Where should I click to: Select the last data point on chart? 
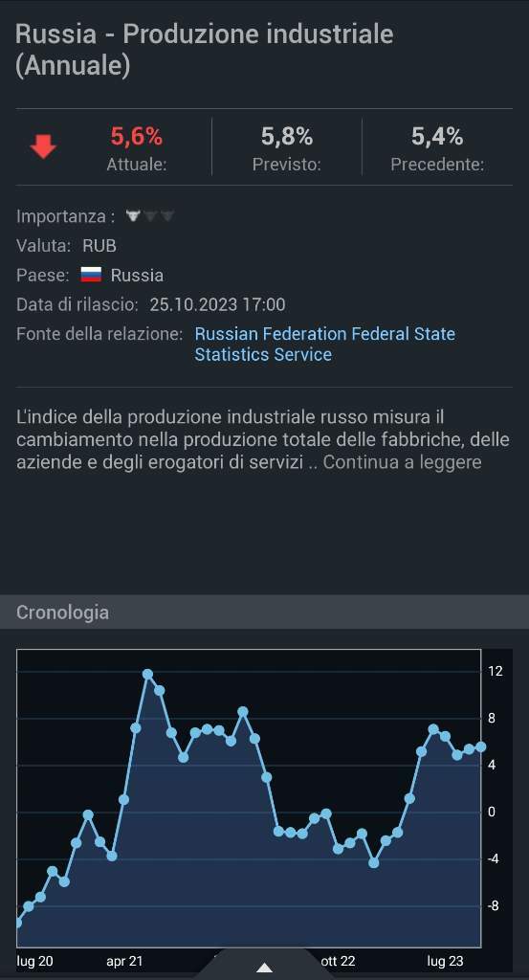(x=480, y=746)
